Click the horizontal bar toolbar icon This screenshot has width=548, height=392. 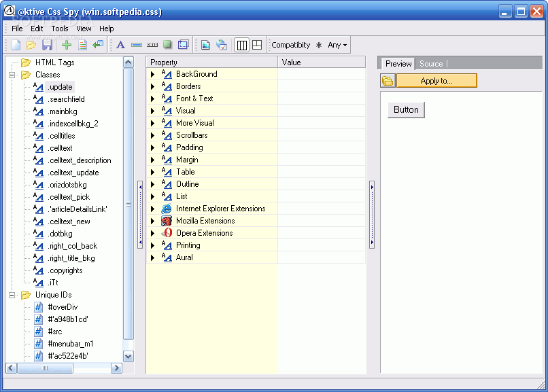tap(136, 45)
